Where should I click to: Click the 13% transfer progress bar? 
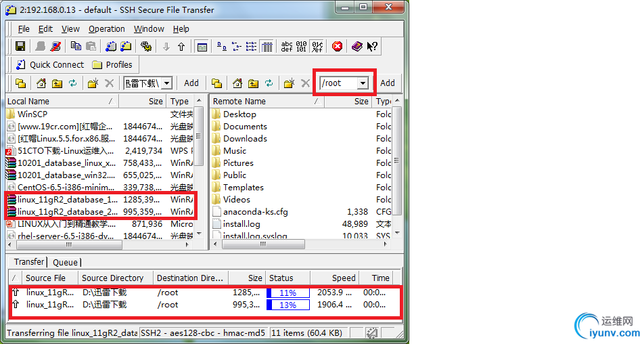coord(288,305)
